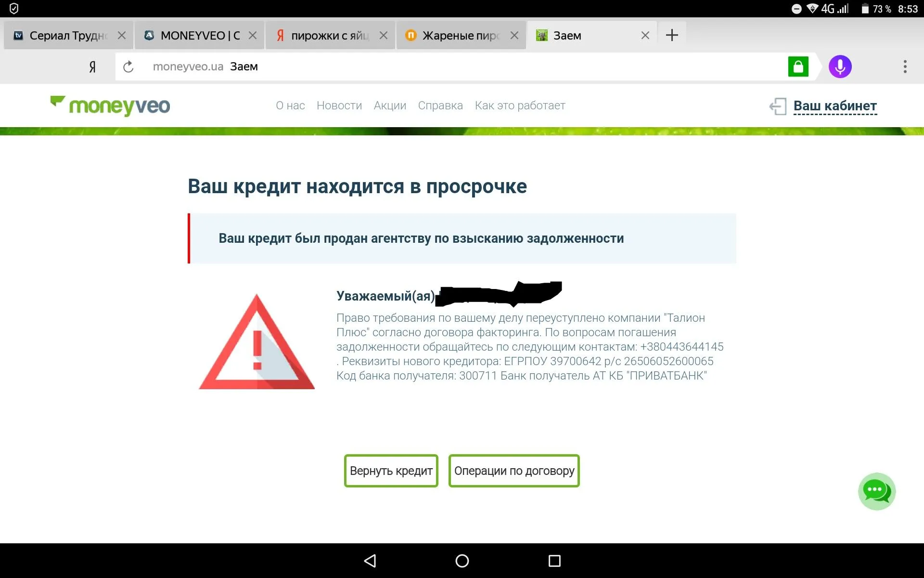Viewport: 924px width, 578px height.
Task: Tap the Android recent apps button
Action: tap(554, 561)
